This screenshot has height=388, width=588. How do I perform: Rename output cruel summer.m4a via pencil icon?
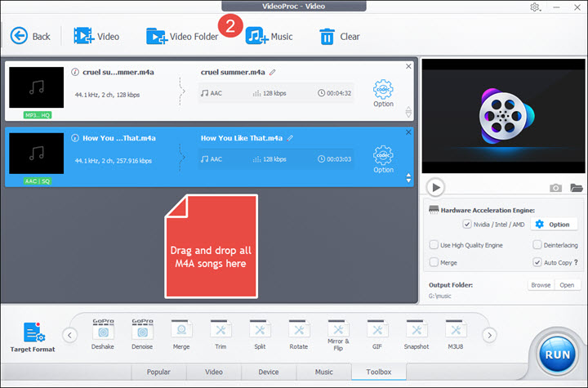coord(273,72)
